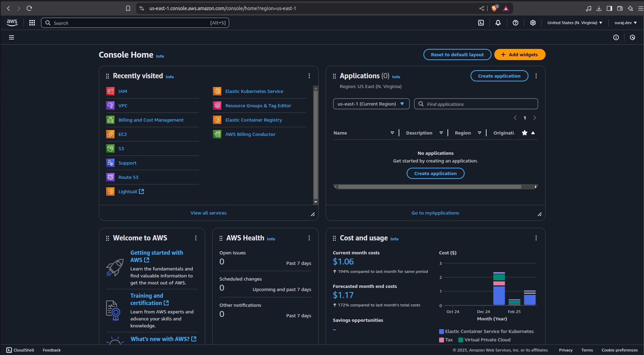This screenshot has height=355, width=644.
Task: Click the AWS Billing Conductor icon
Action: point(217,134)
